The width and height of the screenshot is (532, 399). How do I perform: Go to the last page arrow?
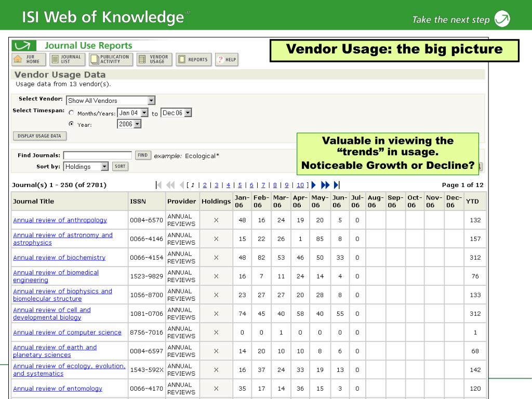click(337, 185)
